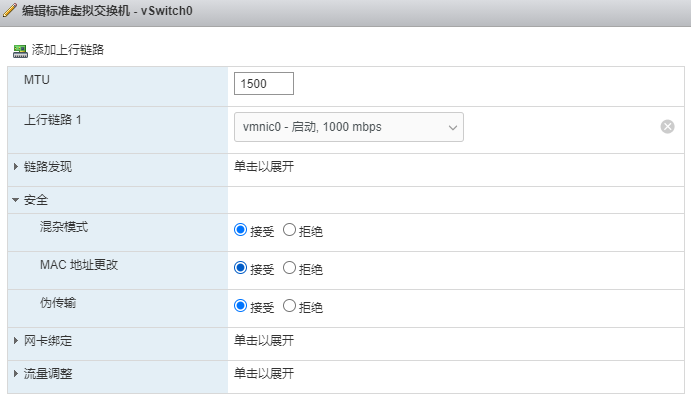Select 拒绝 for 伪传输
The width and height of the screenshot is (691, 399).
coord(289,306)
